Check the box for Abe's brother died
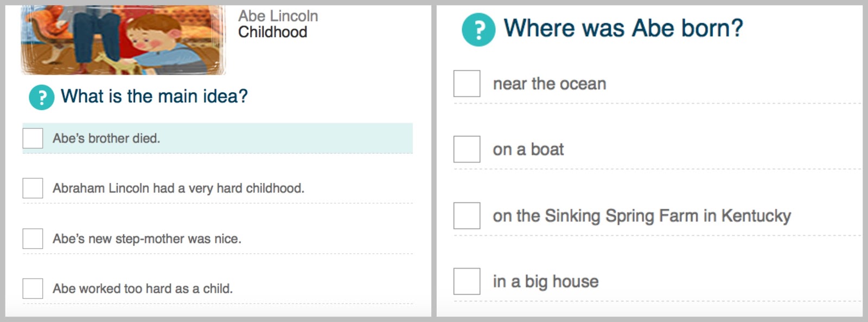868x322 pixels. 33,138
